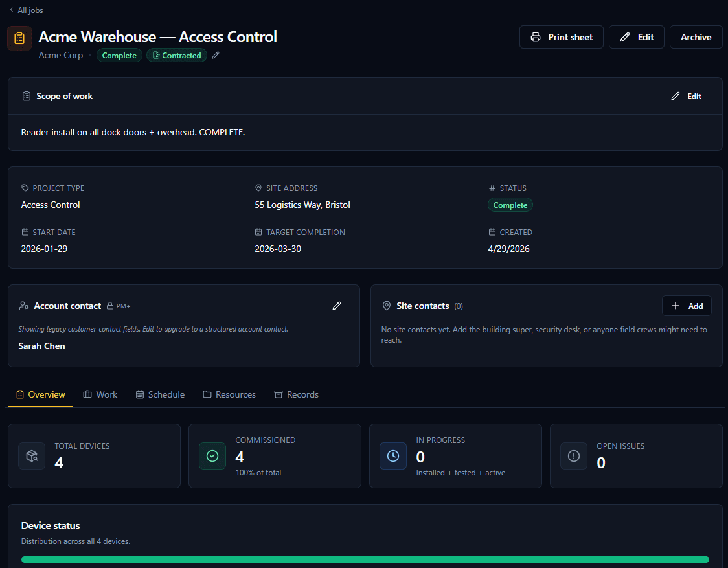Click the Commissioned checkmark icon

point(212,456)
